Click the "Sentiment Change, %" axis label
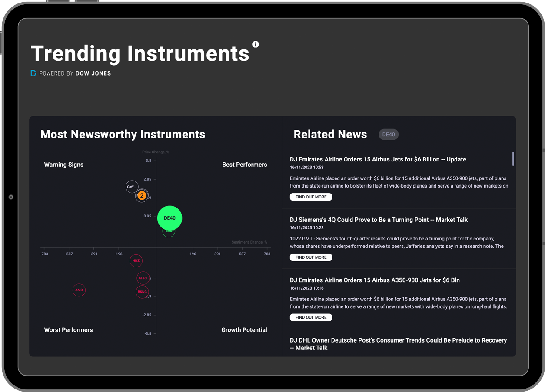Screen dimensions: 545x392 (x=249, y=242)
